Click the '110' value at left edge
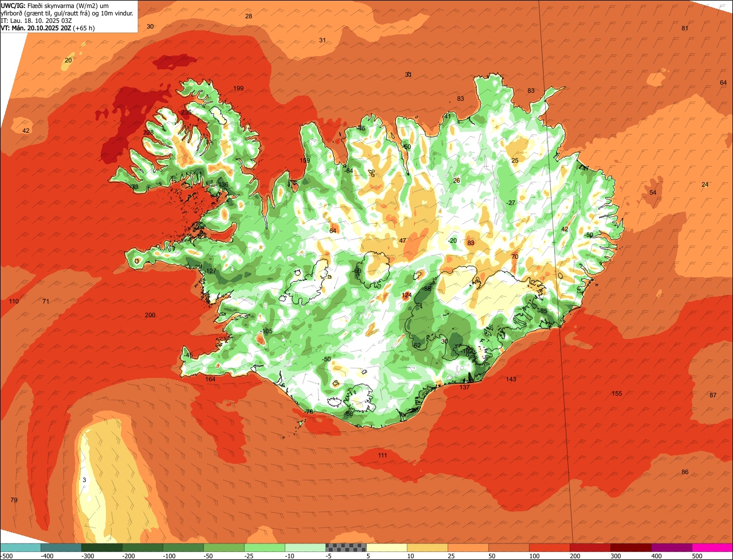 (14, 301)
